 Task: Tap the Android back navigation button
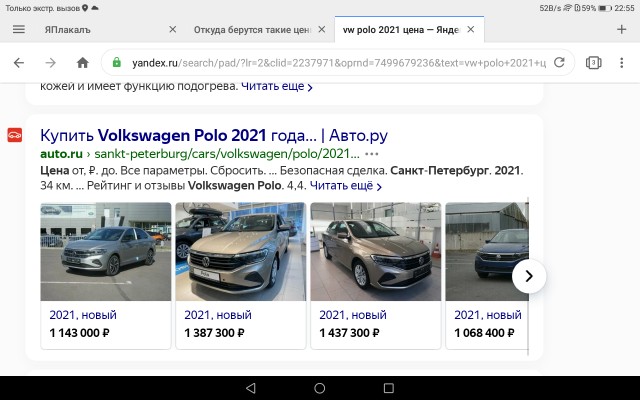251,388
